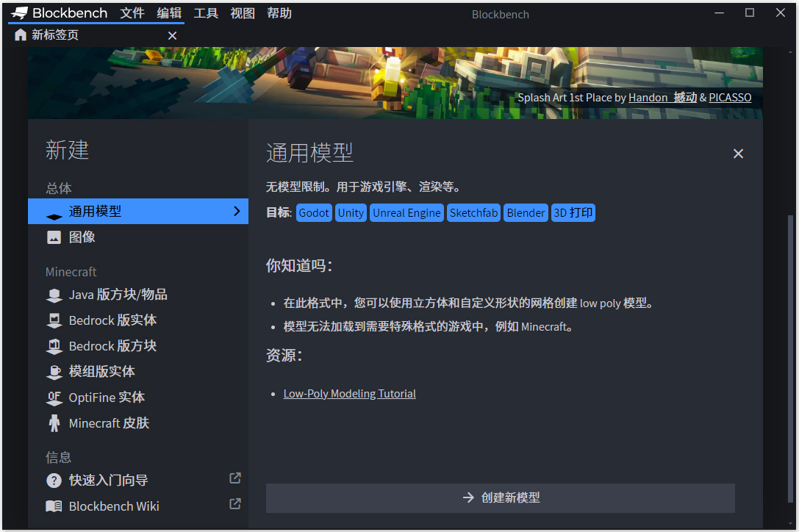Click the home icon on the 新标签页 tab
This screenshot has width=799, height=532.
pos(20,34)
